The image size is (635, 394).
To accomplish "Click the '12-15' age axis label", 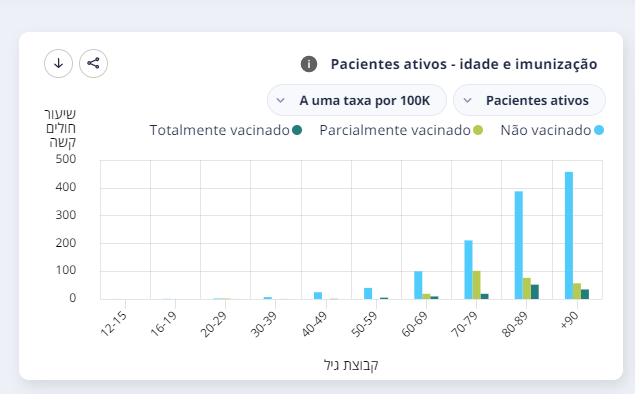I will (x=113, y=324).
